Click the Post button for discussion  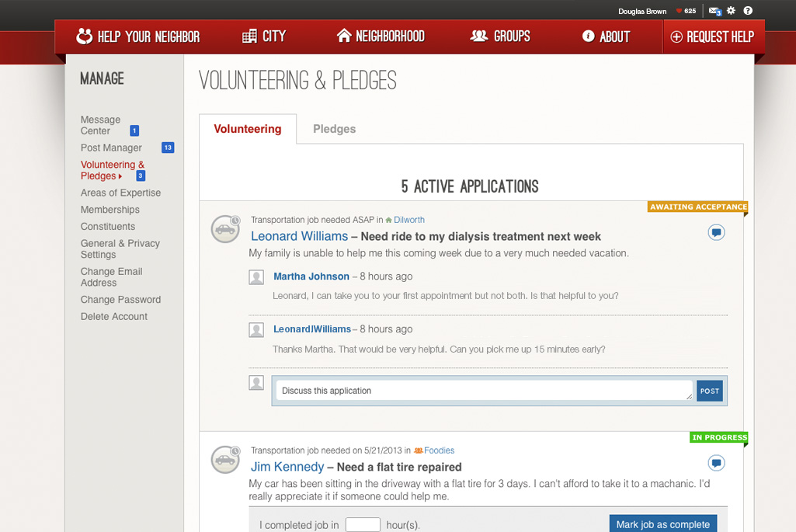pos(710,391)
